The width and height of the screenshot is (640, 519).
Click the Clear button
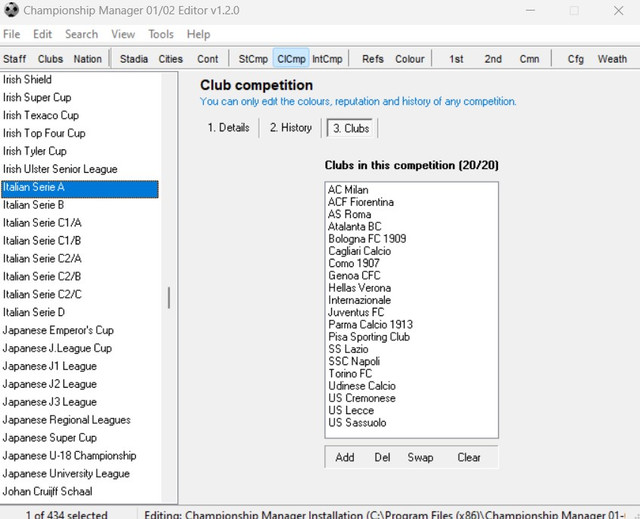click(469, 457)
